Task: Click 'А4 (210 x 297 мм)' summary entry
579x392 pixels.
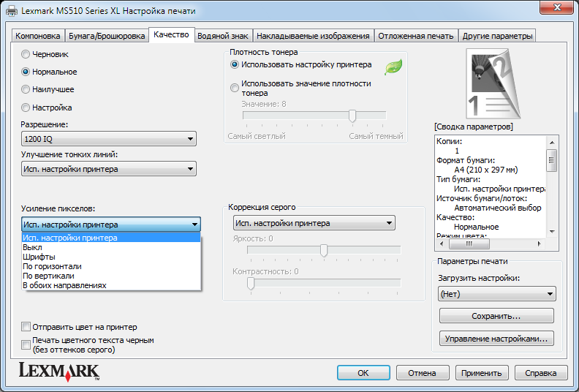Action: click(x=486, y=170)
